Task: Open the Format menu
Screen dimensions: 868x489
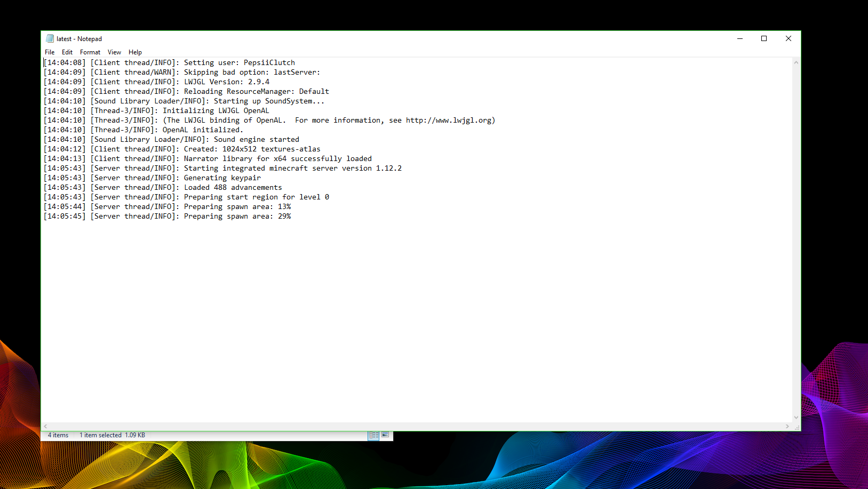Action: coord(90,52)
